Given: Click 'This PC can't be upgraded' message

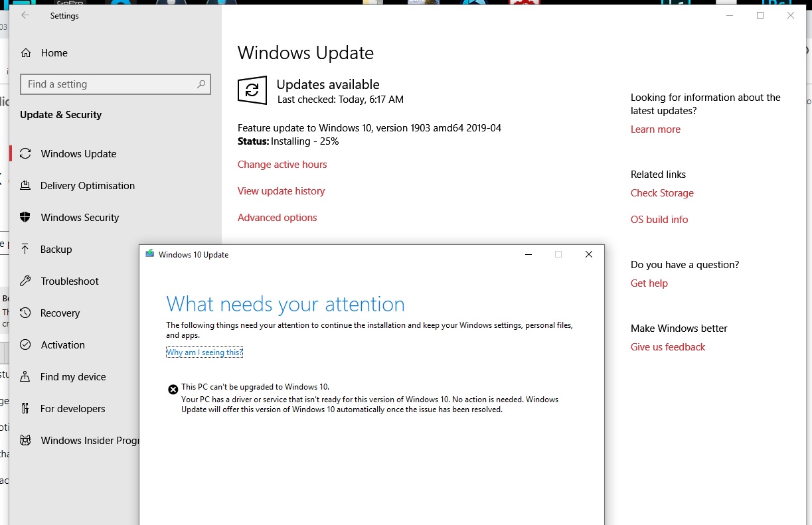Looking at the screenshot, I should point(255,387).
